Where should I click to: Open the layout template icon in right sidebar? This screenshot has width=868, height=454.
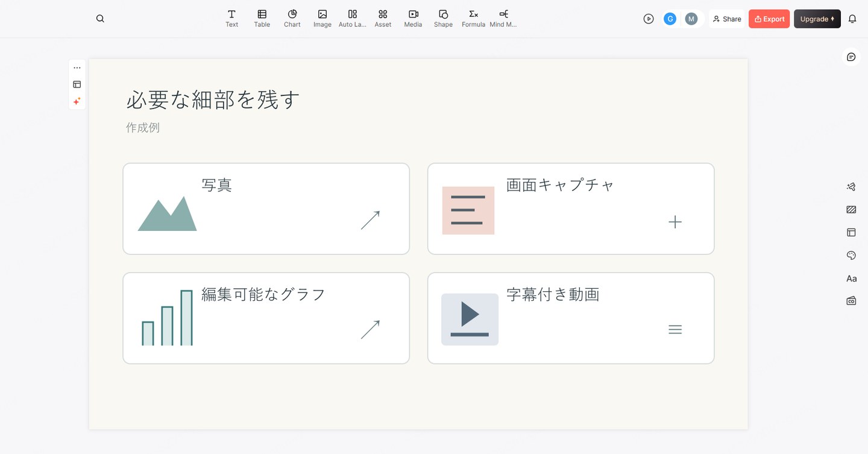tap(851, 232)
